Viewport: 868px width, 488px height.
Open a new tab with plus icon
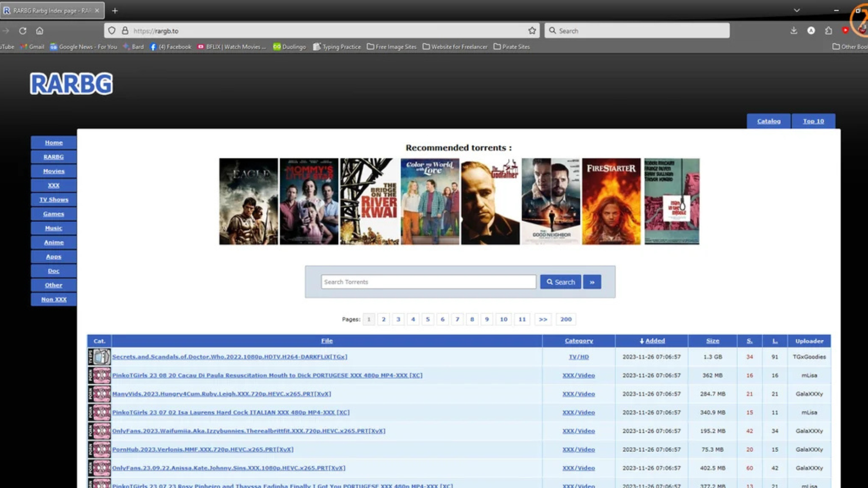[x=115, y=10]
